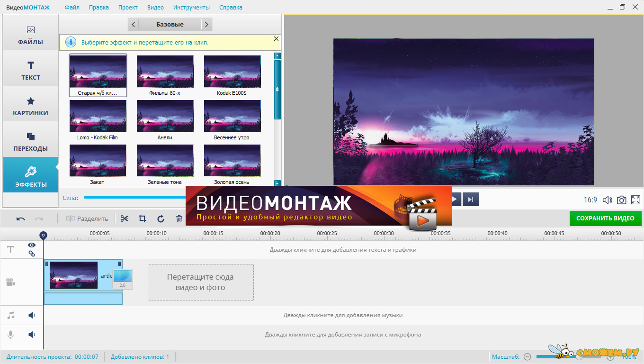Image resolution: width=644 pixels, height=364 pixels.
Task: Click the 2.0 transition between clips
Action: point(123,279)
